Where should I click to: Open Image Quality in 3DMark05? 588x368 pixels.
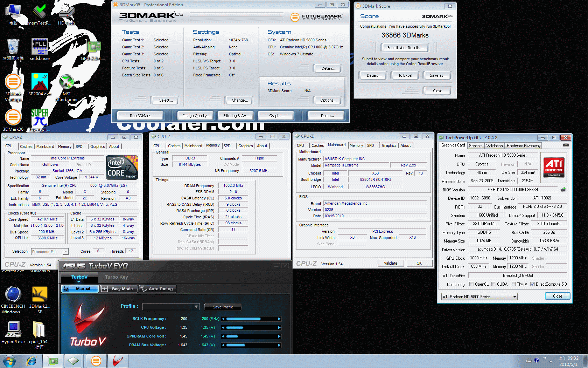pos(196,116)
